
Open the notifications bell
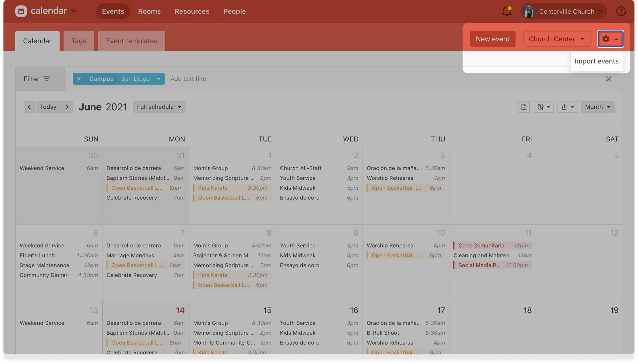(x=507, y=11)
